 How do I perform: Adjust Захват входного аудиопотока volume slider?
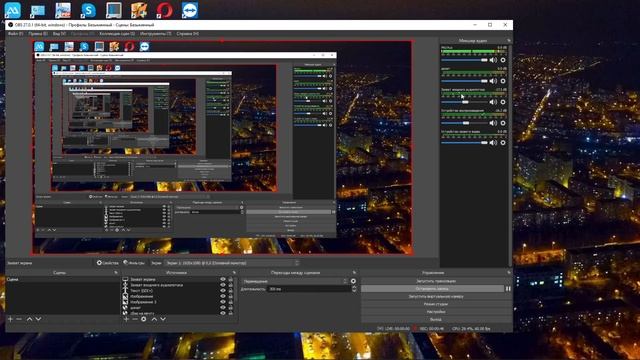pyautogui.click(x=464, y=102)
